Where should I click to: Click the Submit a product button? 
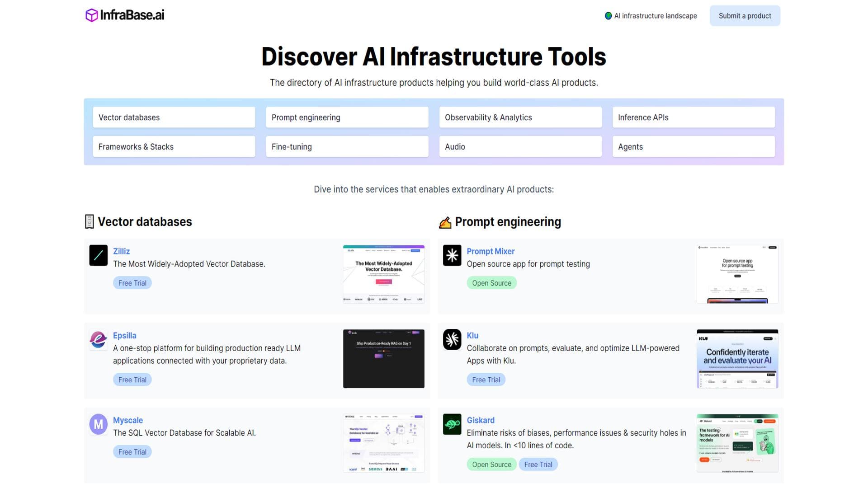(745, 16)
